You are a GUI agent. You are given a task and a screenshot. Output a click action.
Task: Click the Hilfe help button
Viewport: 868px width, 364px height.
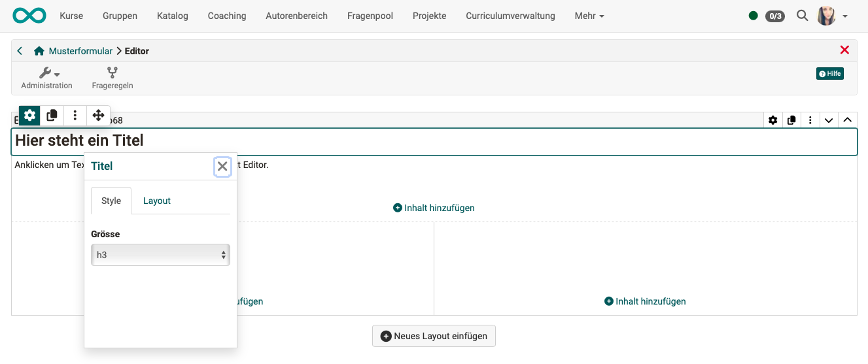(829, 74)
